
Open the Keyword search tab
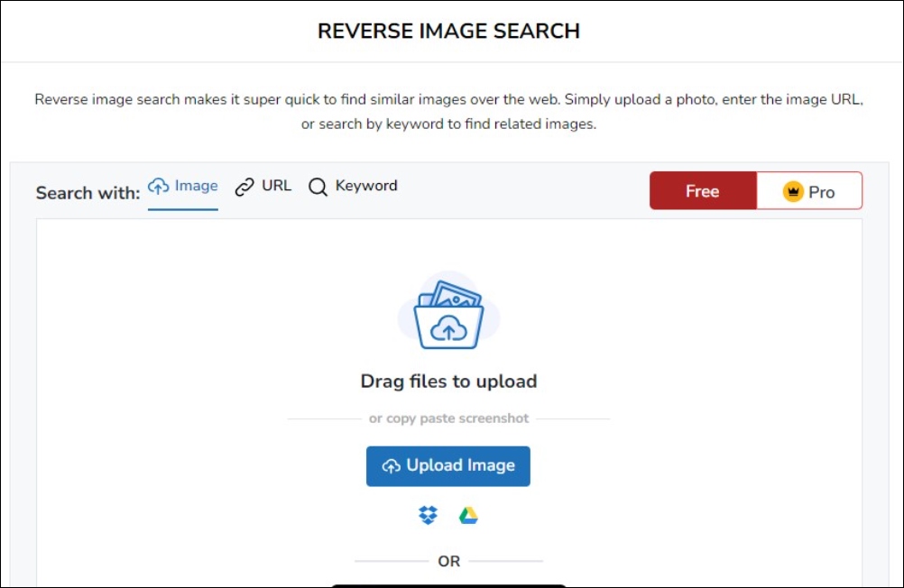(x=352, y=186)
